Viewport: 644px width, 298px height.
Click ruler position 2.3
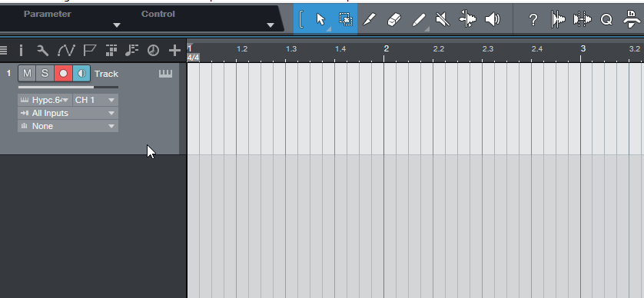[x=487, y=49]
